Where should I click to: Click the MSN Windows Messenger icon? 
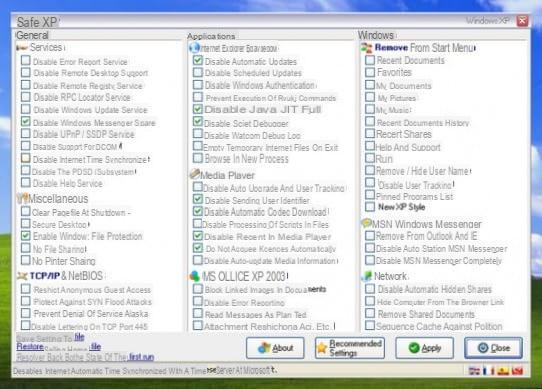click(x=366, y=223)
